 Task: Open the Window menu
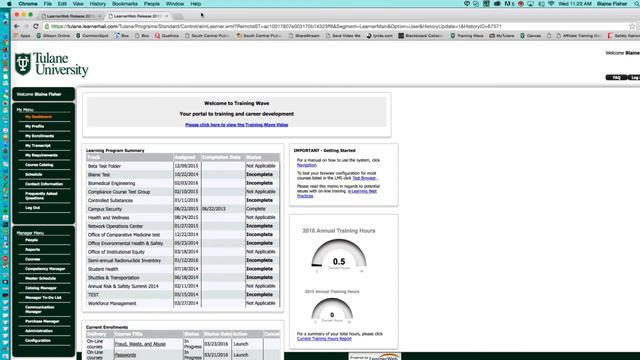[175, 4]
